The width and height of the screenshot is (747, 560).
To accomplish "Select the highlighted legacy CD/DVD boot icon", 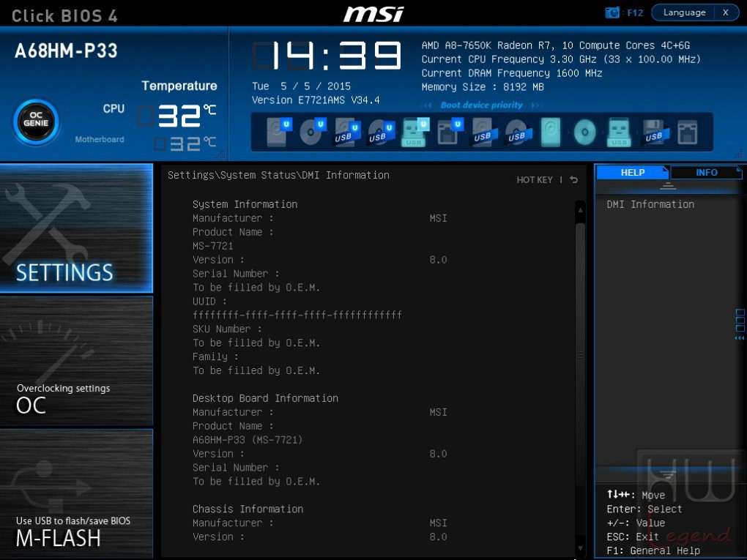I will coord(584,132).
